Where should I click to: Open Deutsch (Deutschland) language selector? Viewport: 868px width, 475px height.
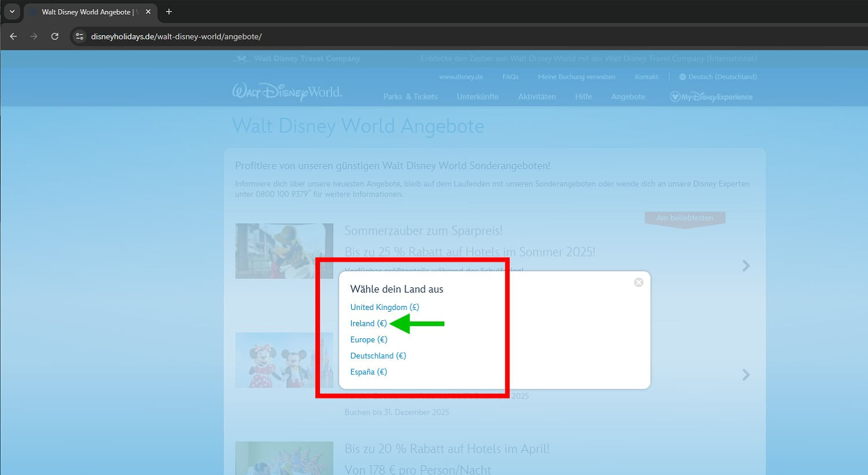click(718, 76)
